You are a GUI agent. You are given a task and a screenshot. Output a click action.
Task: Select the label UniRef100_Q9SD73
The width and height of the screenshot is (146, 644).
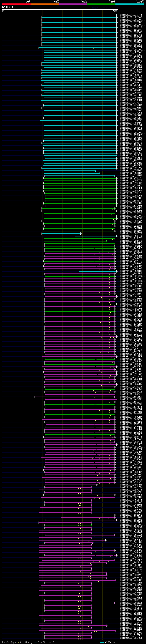point(131,180)
